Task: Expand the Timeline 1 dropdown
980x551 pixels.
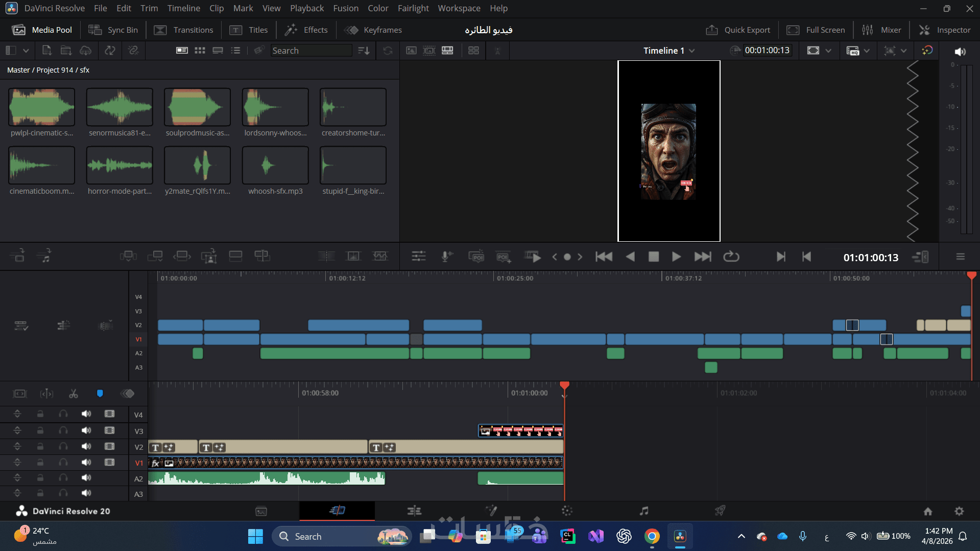Action: tap(691, 51)
